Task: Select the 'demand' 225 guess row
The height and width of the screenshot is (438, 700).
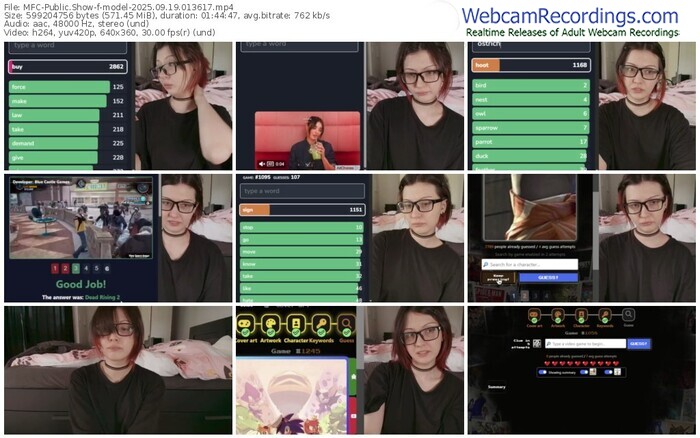Action: 67,143
